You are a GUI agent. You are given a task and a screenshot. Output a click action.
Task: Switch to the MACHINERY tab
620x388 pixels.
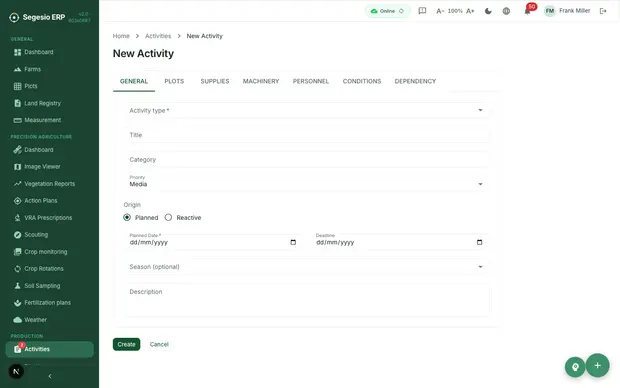pyautogui.click(x=261, y=81)
